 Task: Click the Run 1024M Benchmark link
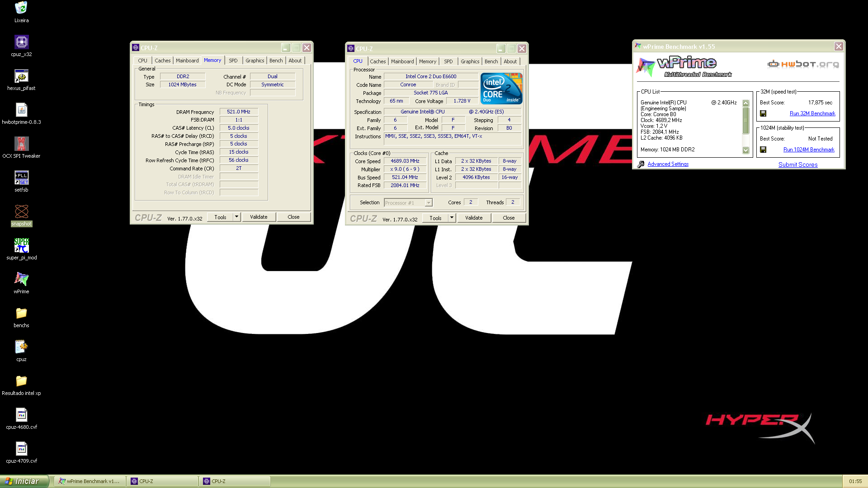coord(809,150)
